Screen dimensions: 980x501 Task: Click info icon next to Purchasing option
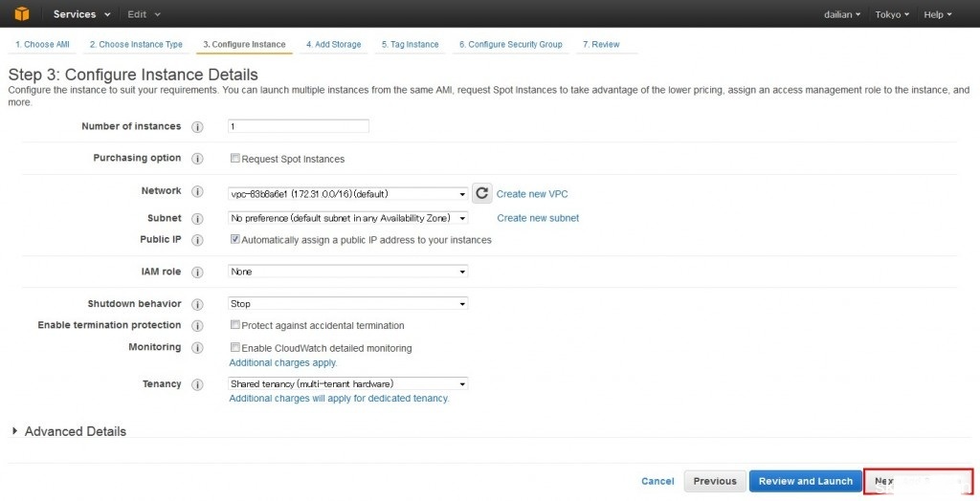(198, 159)
